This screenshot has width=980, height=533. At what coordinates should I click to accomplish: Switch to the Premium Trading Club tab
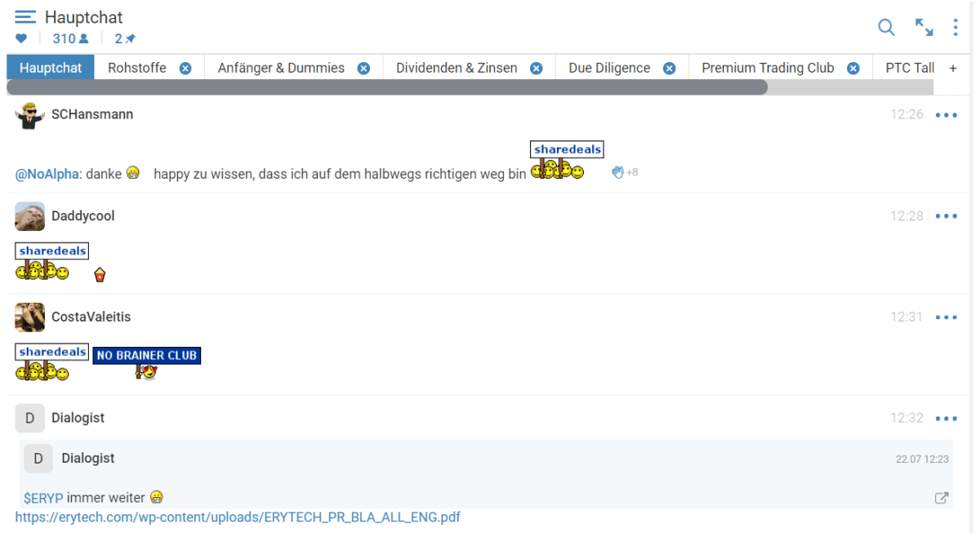(x=768, y=68)
